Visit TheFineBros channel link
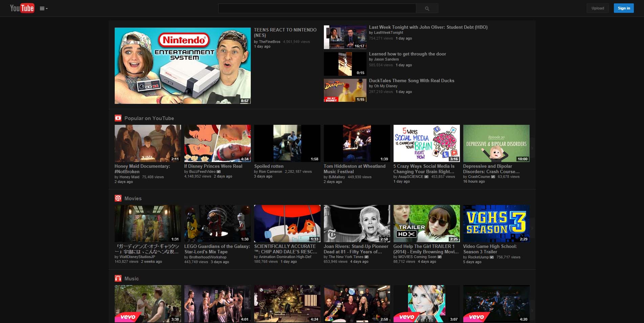The width and height of the screenshot is (644, 323). click(x=270, y=42)
